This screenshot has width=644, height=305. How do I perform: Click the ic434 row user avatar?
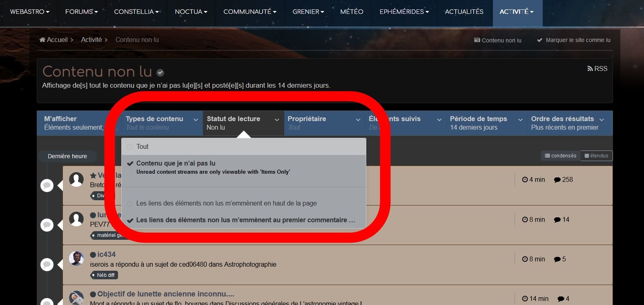point(76,259)
